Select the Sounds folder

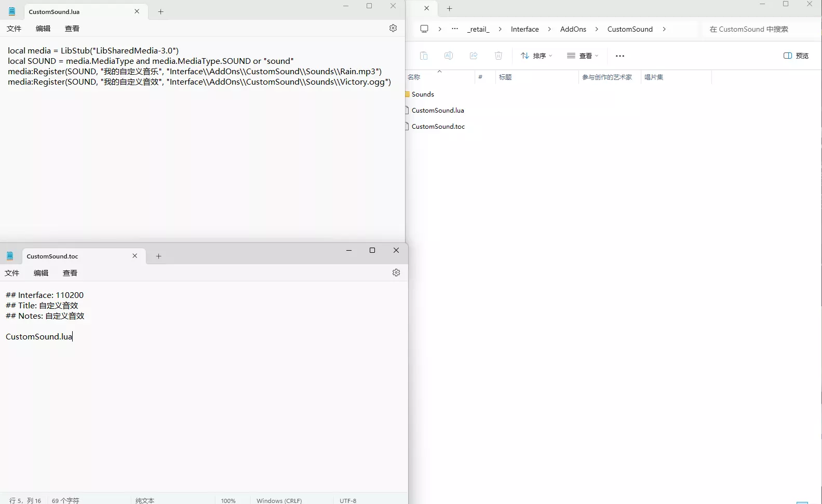(x=423, y=94)
